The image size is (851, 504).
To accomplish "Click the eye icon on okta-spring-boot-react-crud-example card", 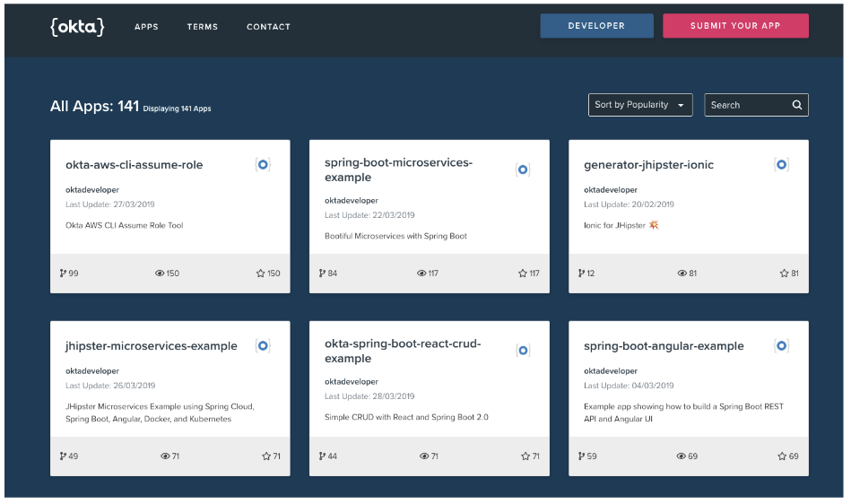I will click(x=422, y=456).
